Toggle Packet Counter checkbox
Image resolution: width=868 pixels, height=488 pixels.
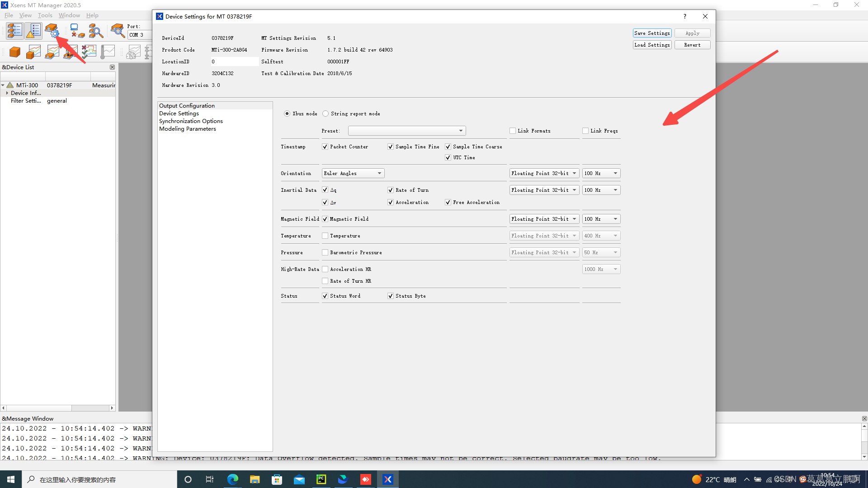325,147
